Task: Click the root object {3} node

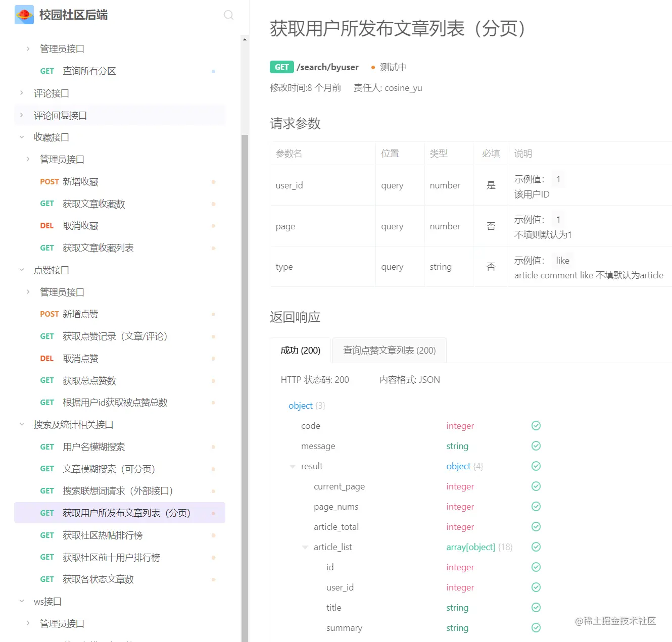Action: pos(307,406)
